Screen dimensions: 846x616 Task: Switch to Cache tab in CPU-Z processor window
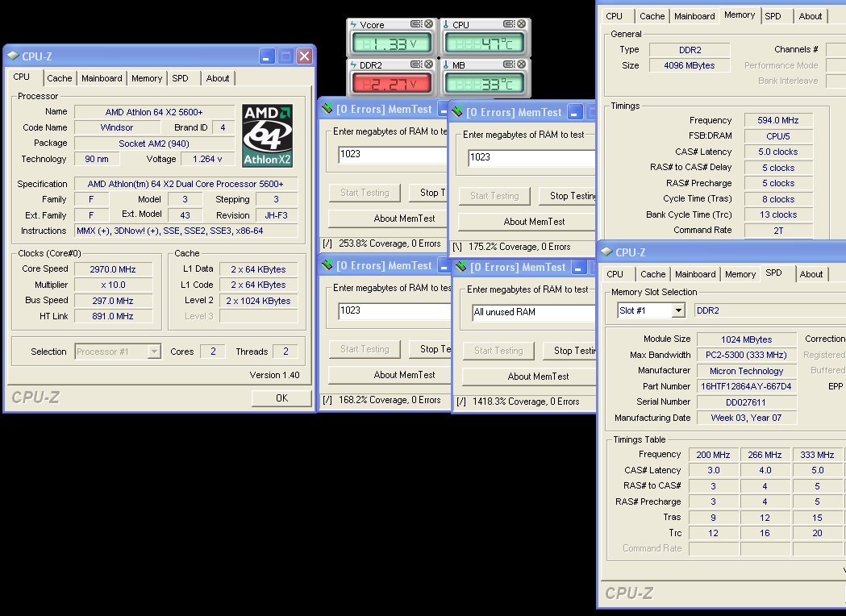click(x=60, y=78)
